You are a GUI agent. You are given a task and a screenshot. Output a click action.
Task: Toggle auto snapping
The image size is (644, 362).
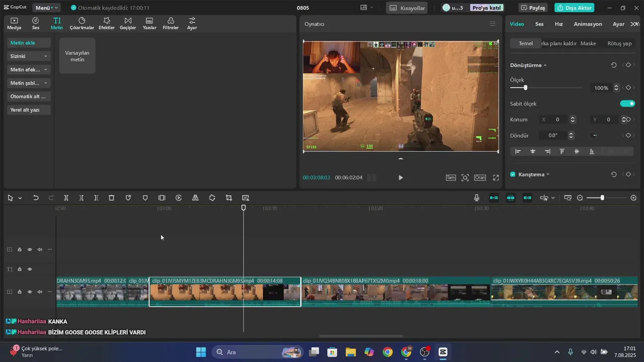511,198
